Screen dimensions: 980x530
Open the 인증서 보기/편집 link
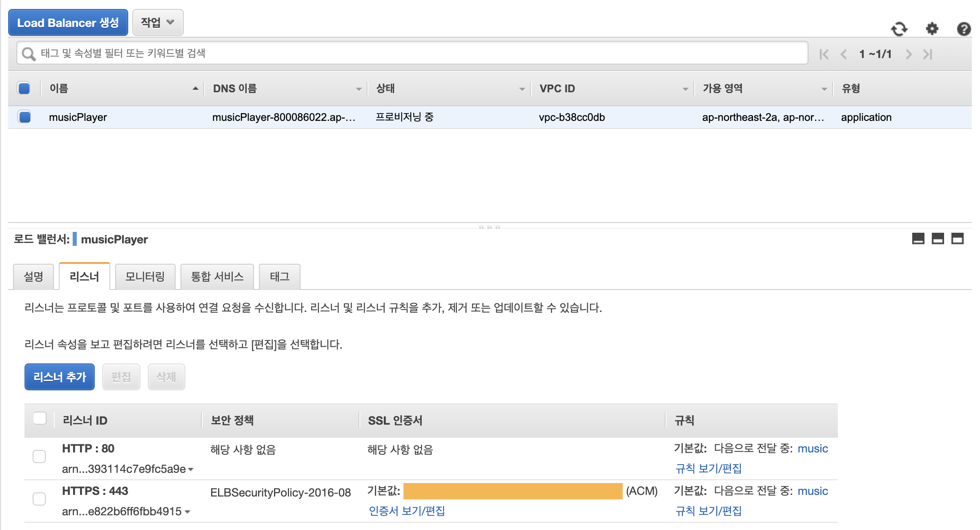point(407,511)
